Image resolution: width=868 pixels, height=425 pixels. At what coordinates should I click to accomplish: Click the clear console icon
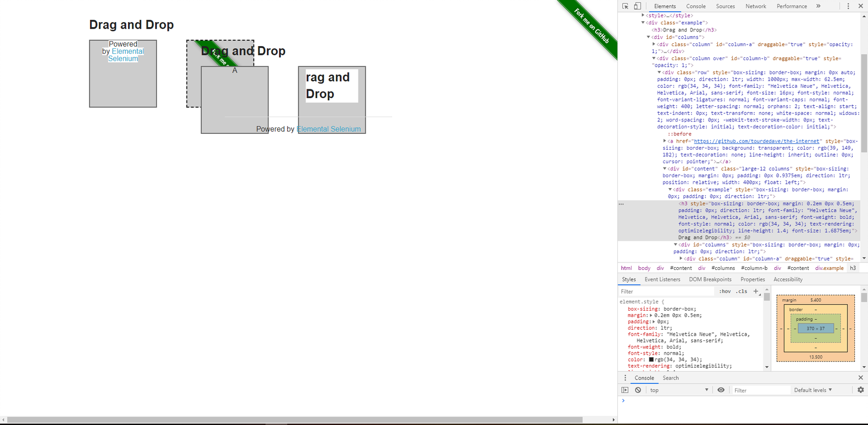638,390
